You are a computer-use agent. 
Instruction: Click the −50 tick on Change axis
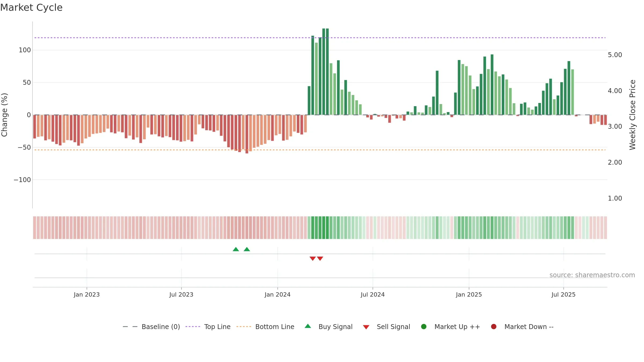pos(24,147)
